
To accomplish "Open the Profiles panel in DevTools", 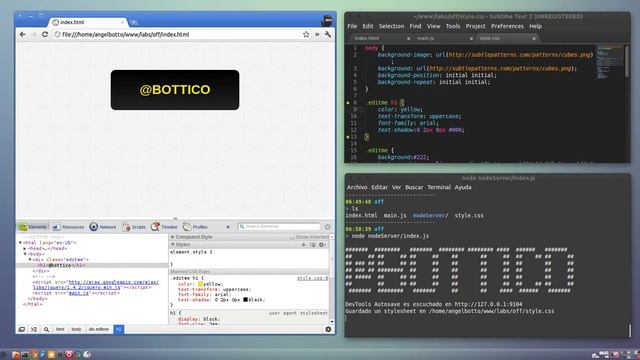I will pos(196,227).
